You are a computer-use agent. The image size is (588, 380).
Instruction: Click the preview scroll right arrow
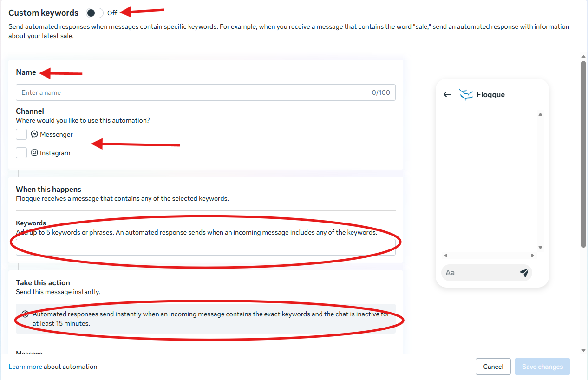533,256
